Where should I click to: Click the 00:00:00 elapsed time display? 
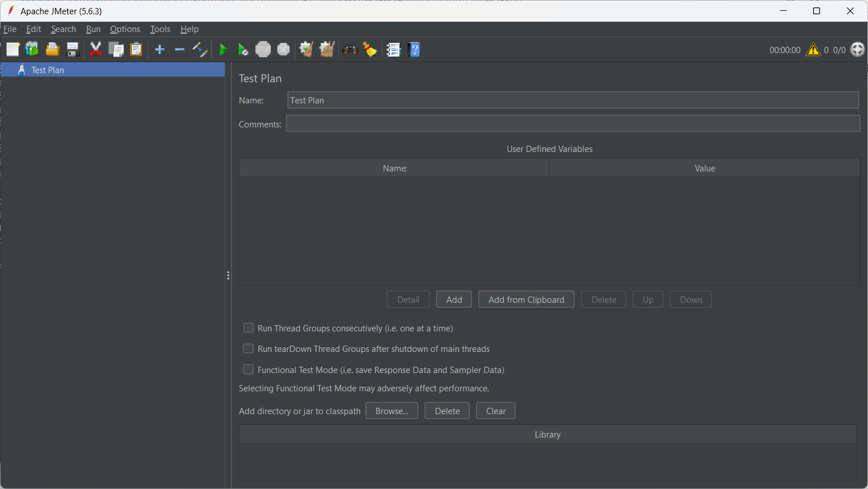785,50
